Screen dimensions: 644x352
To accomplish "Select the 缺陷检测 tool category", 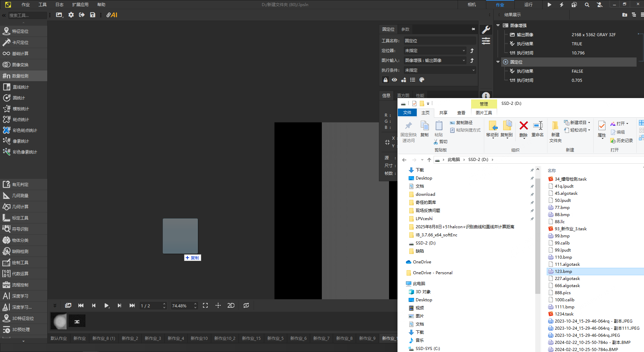I will 20,252.
